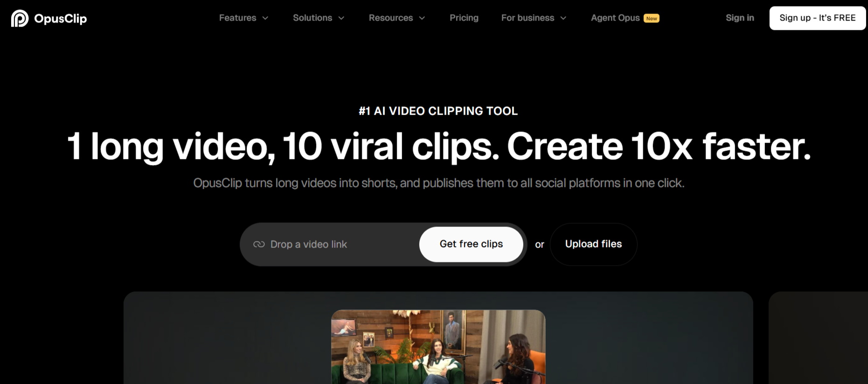Go to the Pricing page
This screenshot has height=384, width=868.
coord(464,18)
